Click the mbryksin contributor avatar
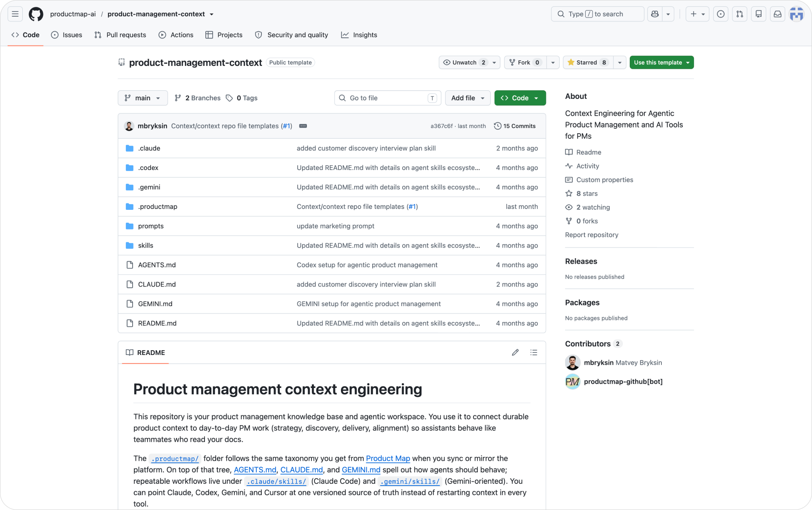This screenshot has height=510, width=812. tap(572, 363)
